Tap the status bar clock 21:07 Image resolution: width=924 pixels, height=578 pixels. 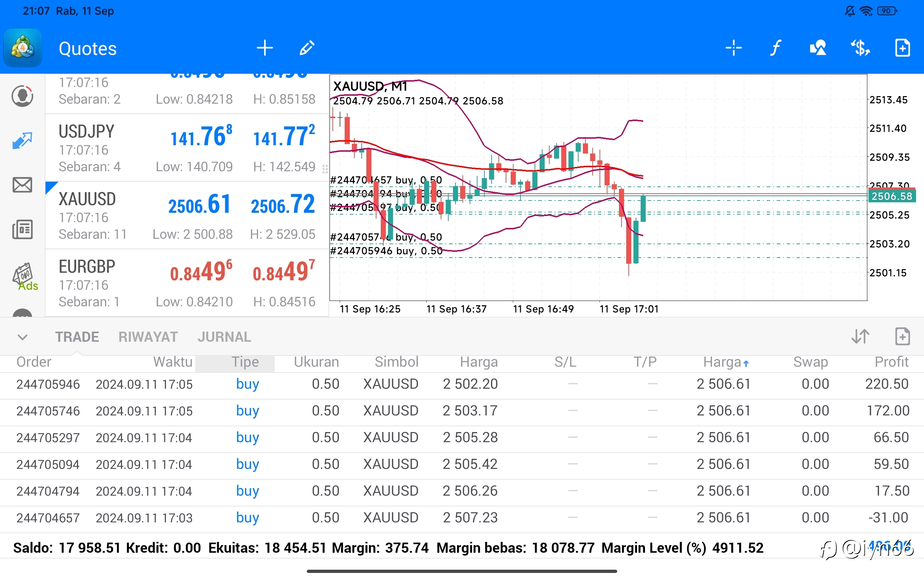tap(36, 11)
